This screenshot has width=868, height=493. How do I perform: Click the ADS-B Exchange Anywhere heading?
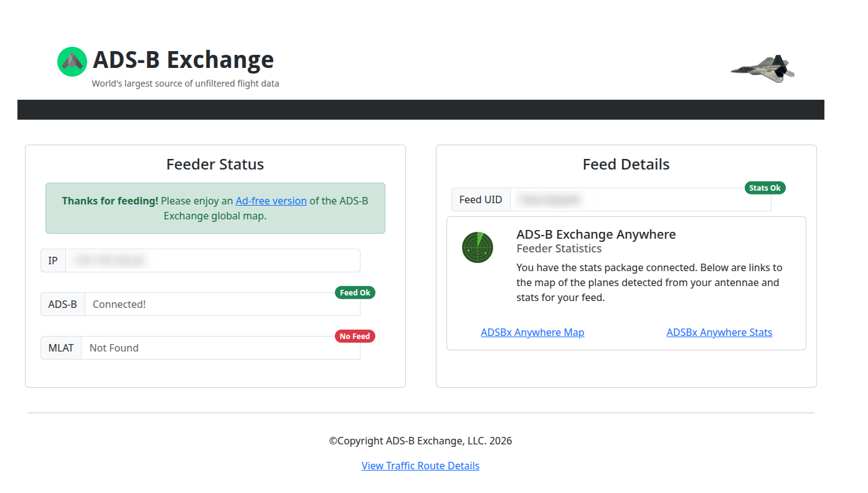[596, 234]
